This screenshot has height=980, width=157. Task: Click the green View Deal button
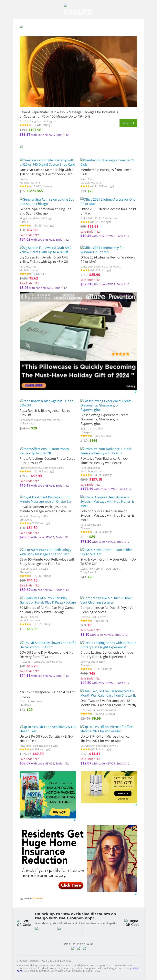128,123
